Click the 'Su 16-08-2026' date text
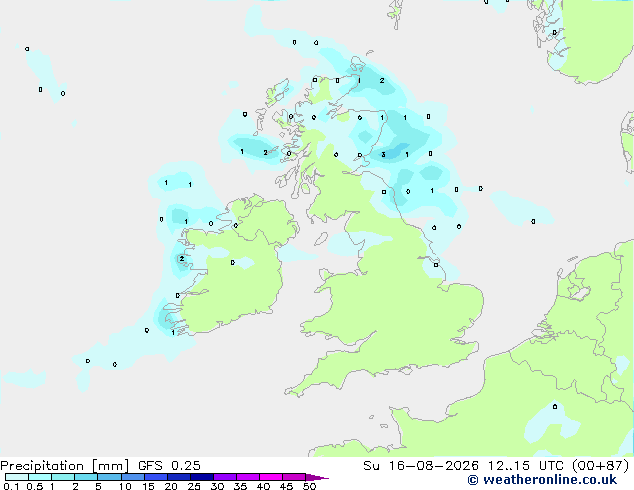This screenshot has height=490, width=634. pos(421,466)
